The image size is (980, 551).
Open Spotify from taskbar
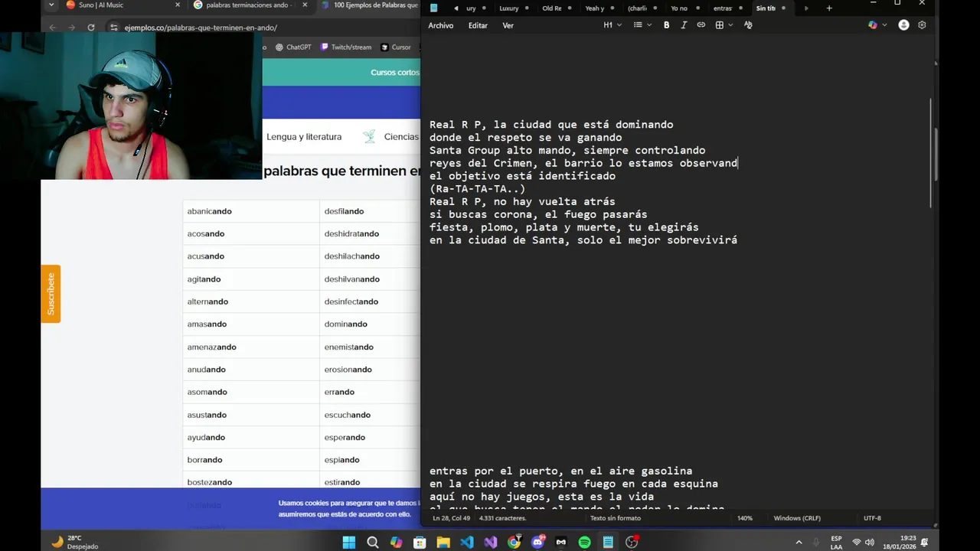[x=585, y=543]
